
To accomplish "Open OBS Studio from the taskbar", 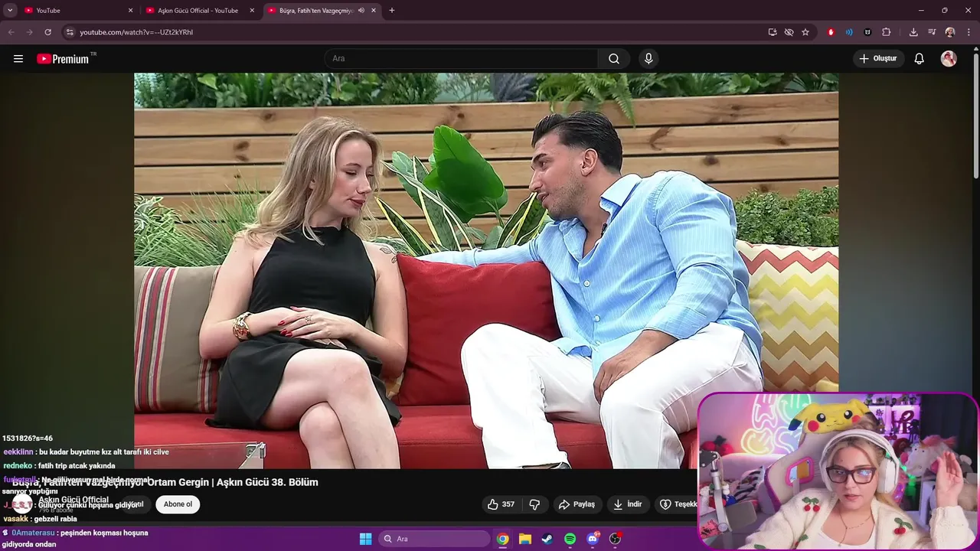I will click(x=615, y=539).
